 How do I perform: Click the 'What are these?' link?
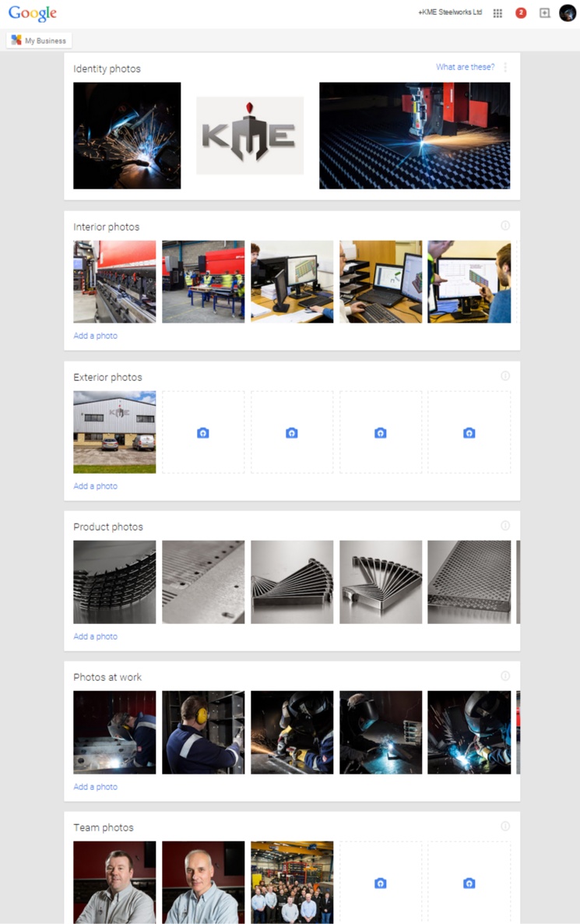(466, 67)
